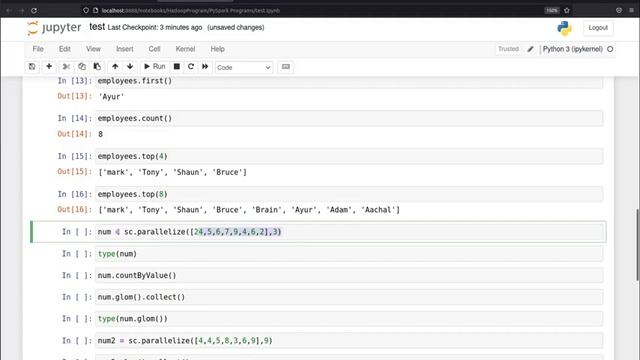Click the notebook vertical scrollbar
The height and width of the screenshot is (360, 640).
click(637, 245)
